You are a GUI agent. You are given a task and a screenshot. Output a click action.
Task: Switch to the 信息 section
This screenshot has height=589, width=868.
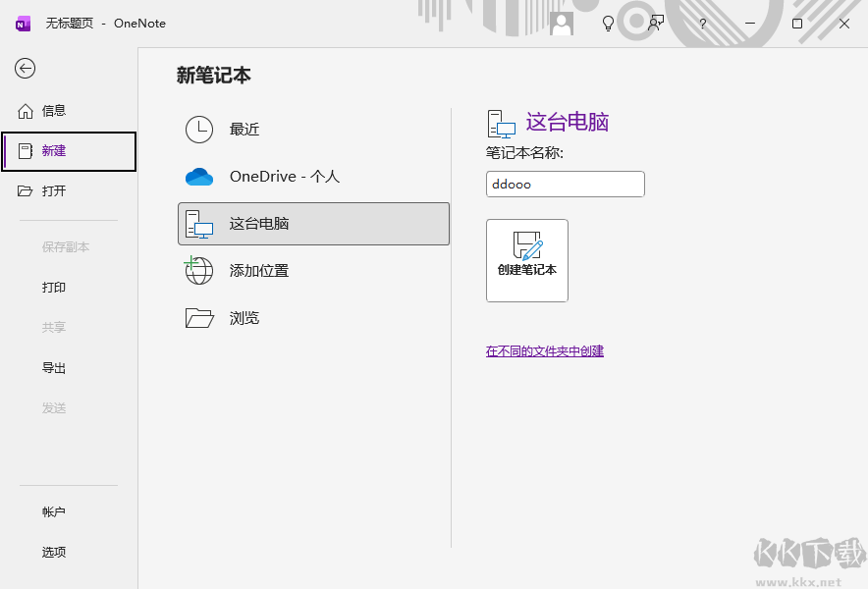[54, 110]
